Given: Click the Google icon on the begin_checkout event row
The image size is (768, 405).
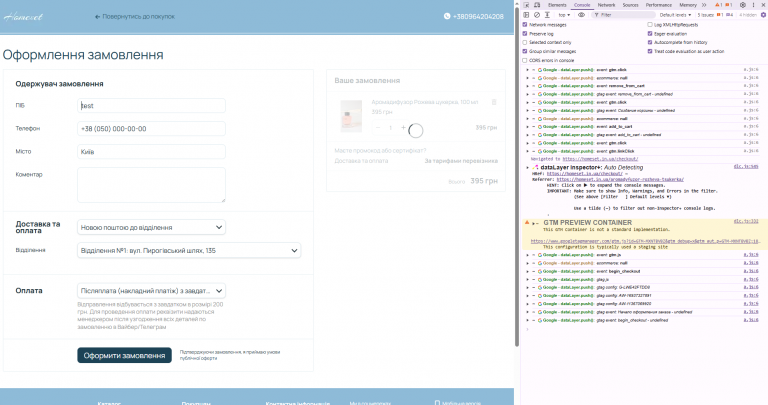Looking at the screenshot, I should coord(540,271).
